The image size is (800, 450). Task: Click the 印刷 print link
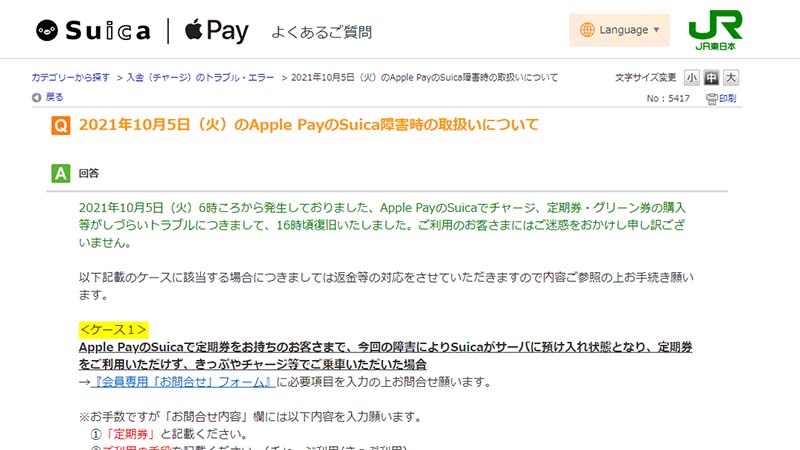[x=728, y=98]
